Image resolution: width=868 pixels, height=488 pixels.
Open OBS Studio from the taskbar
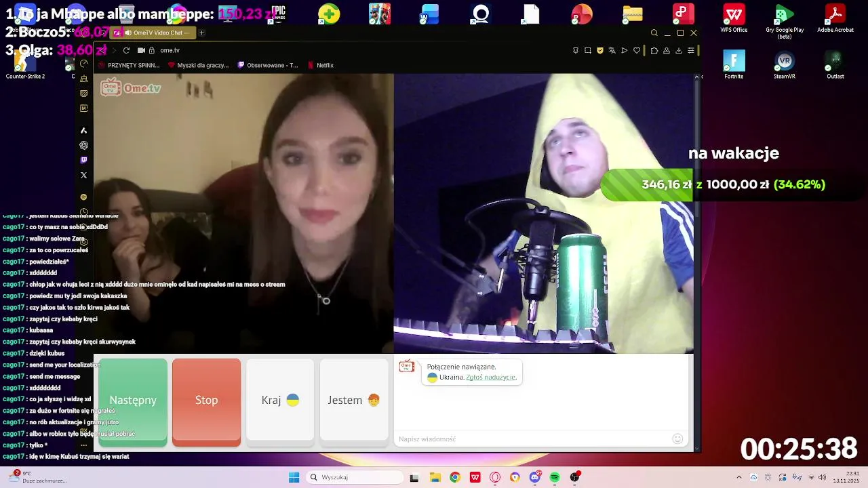pos(575,477)
